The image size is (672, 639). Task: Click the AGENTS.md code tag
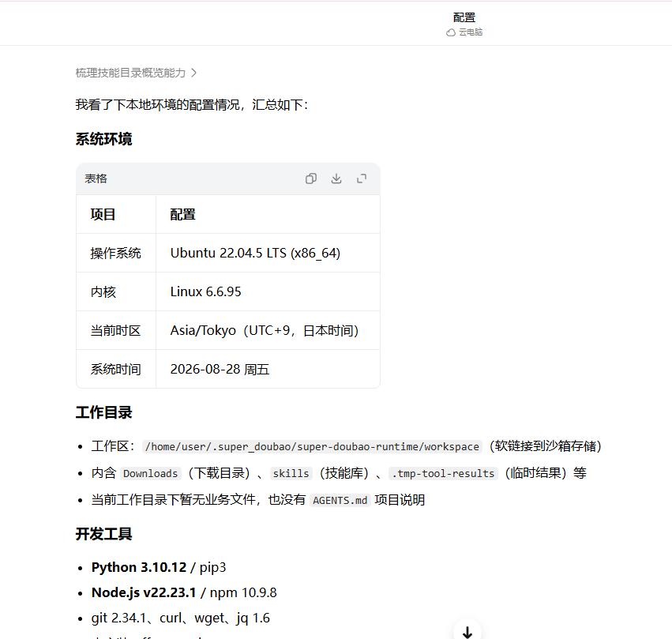click(x=340, y=501)
